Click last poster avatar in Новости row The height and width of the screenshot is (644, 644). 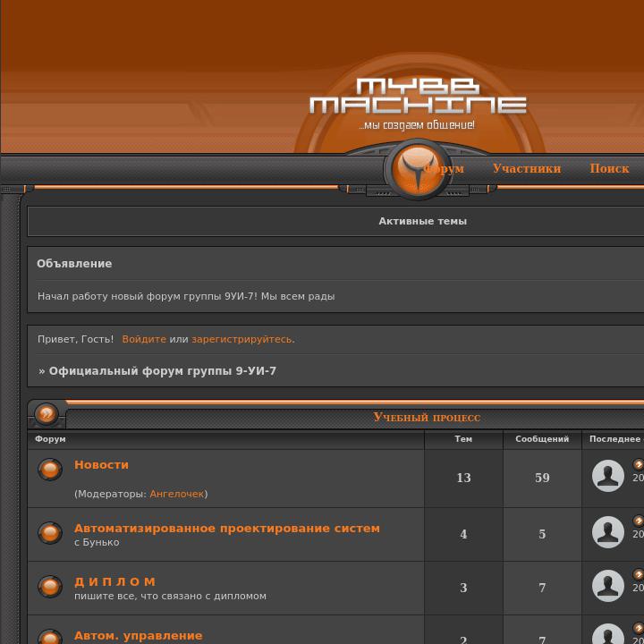608,476
